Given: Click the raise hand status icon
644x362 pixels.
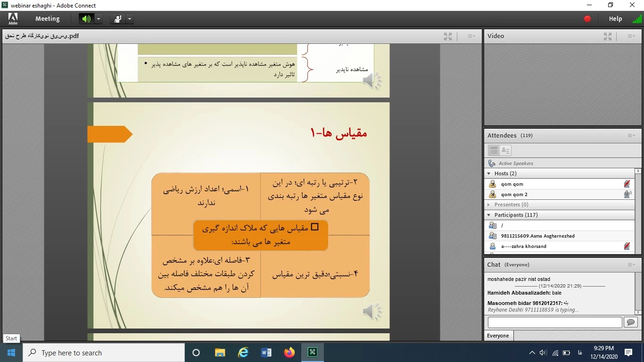Looking at the screenshot, I should coord(117,19).
